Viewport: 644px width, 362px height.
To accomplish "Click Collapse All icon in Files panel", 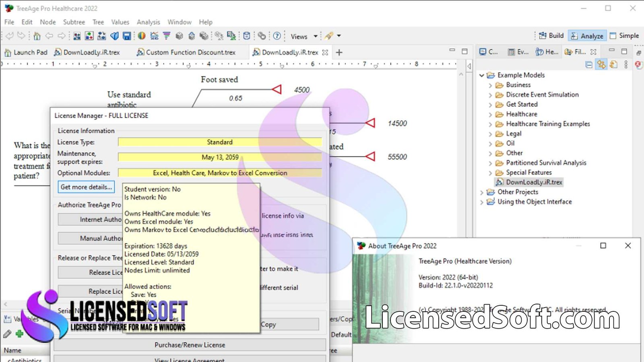I will (589, 65).
